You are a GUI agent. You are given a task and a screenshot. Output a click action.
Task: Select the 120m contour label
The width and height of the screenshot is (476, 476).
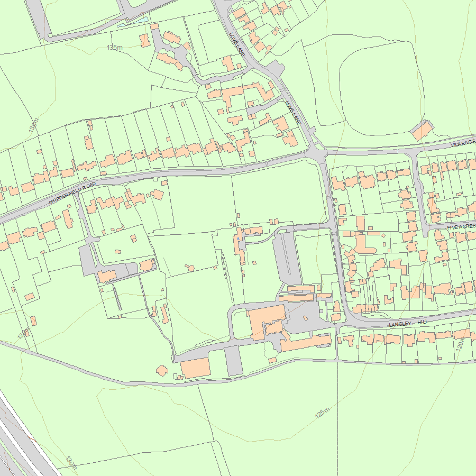coord(460,344)
